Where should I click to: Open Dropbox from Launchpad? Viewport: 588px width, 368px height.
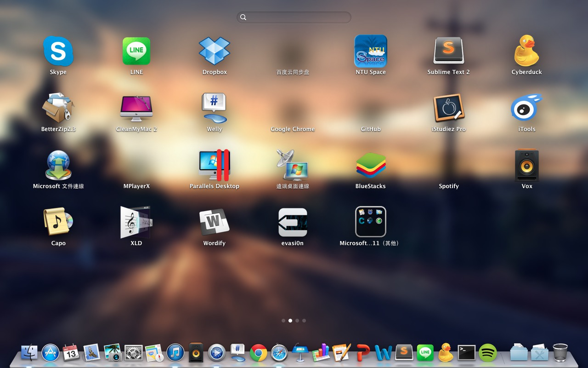(215, 51)
